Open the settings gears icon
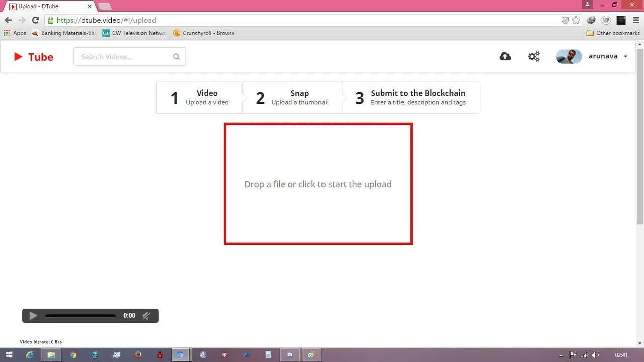 pos(534,56)
